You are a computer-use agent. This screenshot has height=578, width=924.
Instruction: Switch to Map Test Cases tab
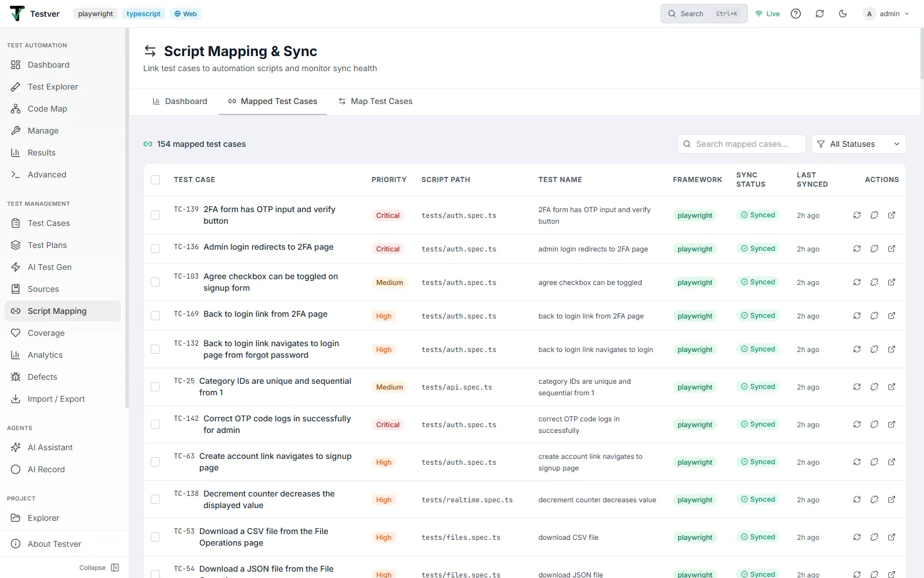(x=375, y=101)
